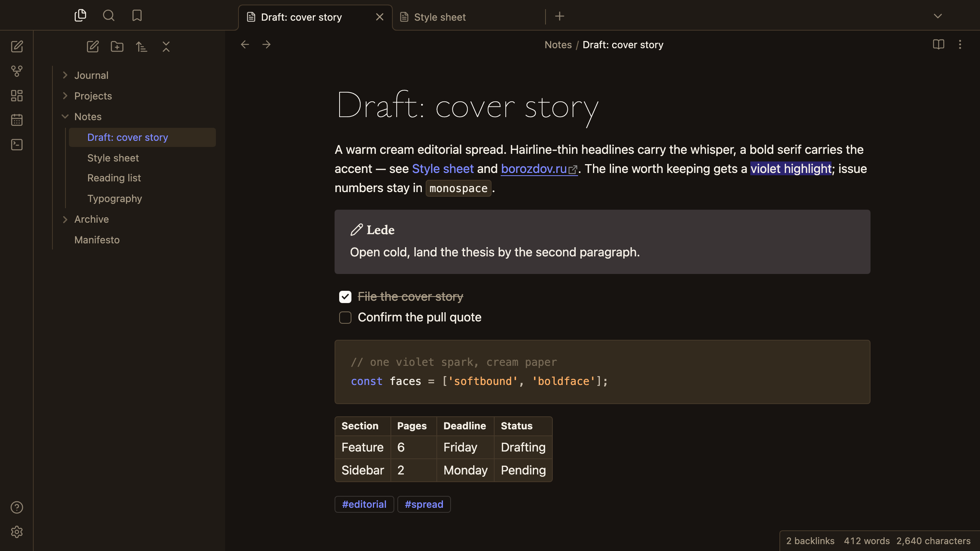Image resolution: width=980 pixels, height=551 pixels.
Task: Open settings gear icon
Action: click(x=17, y=532)
